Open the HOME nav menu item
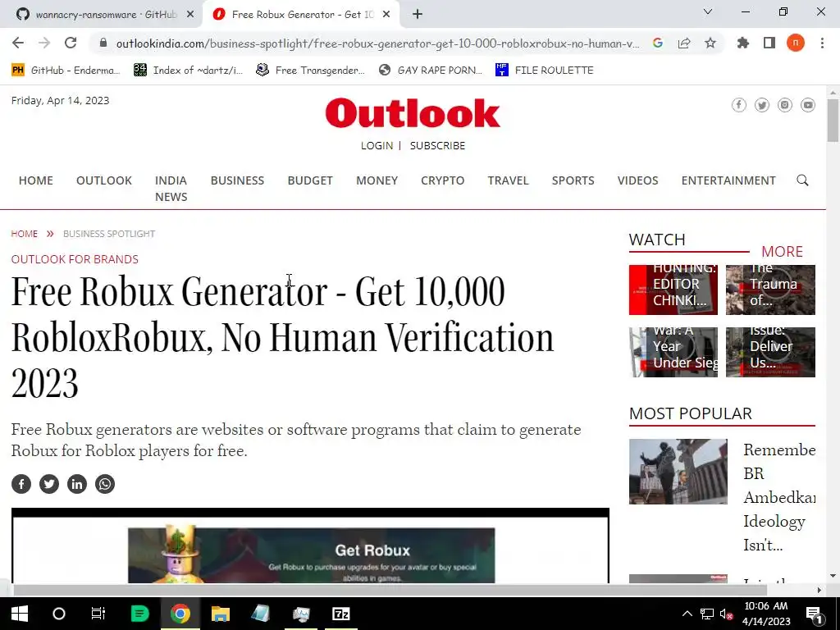 [x=36, y=180]
